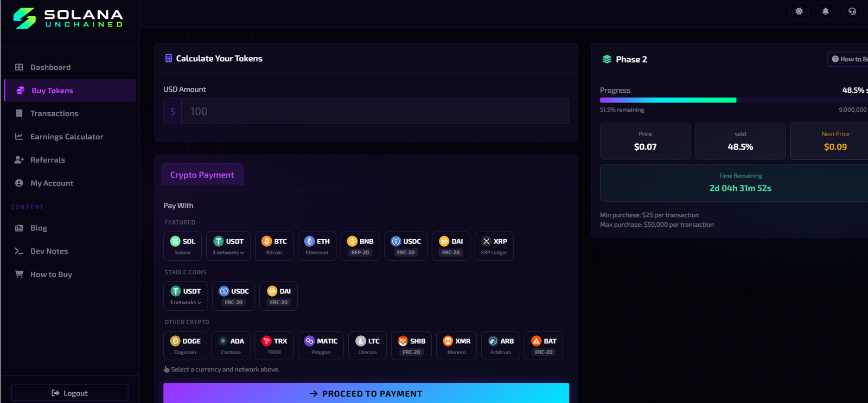Viewport: 868px width, 403px height.
Task: Go to Transactions page
Action: [69, 113]
